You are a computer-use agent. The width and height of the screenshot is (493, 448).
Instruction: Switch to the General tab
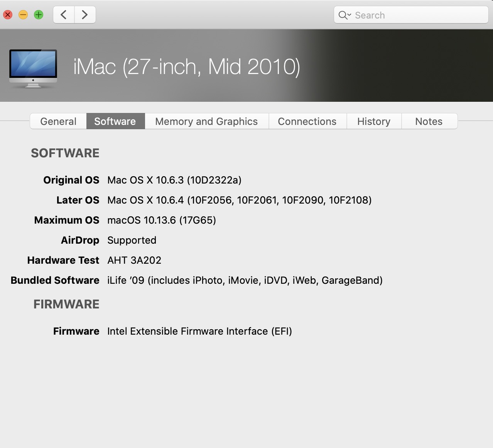point(58,121)
